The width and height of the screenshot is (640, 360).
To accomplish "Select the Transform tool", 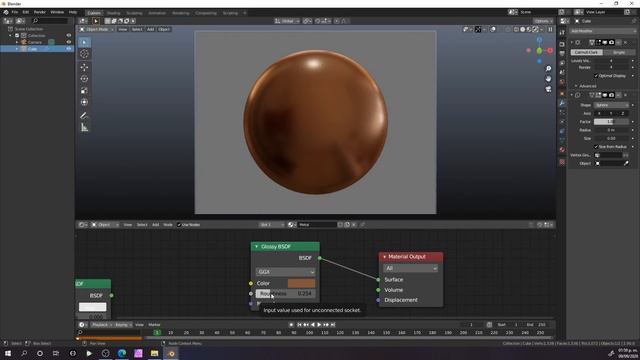I will (x=84, y=102).
